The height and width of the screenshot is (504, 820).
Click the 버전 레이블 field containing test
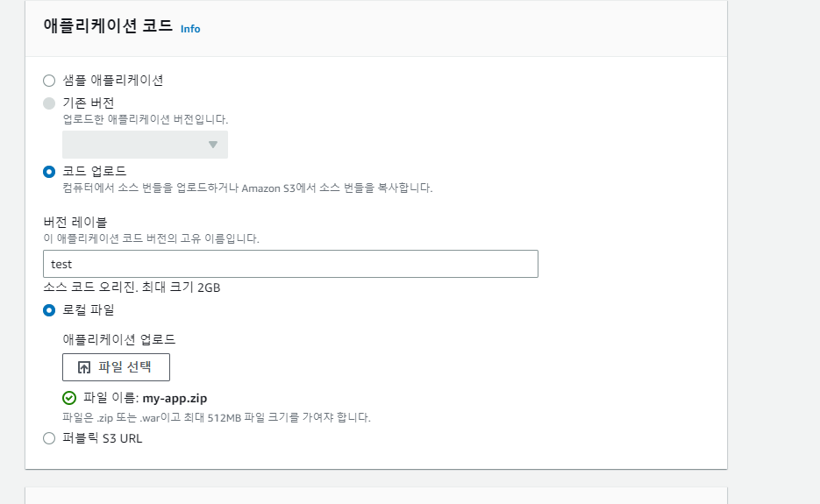click(290, 264)
